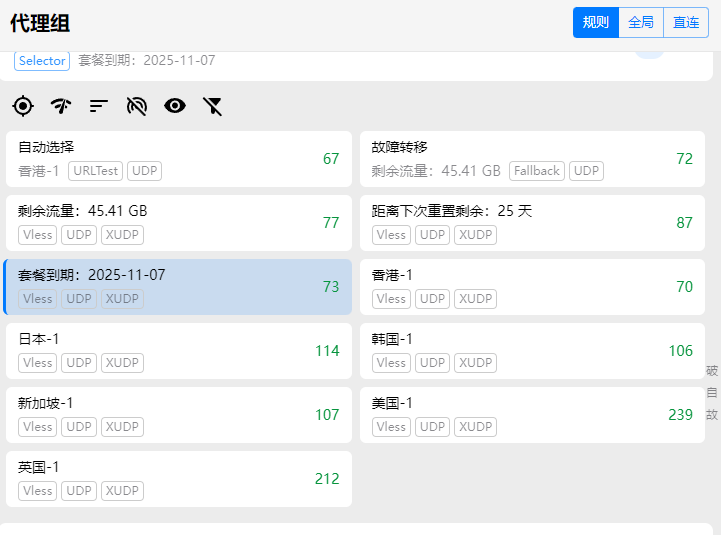Click latency value 239 on 美国-1
Viewport: 721px width, 535px height.
tap(680, 415)
